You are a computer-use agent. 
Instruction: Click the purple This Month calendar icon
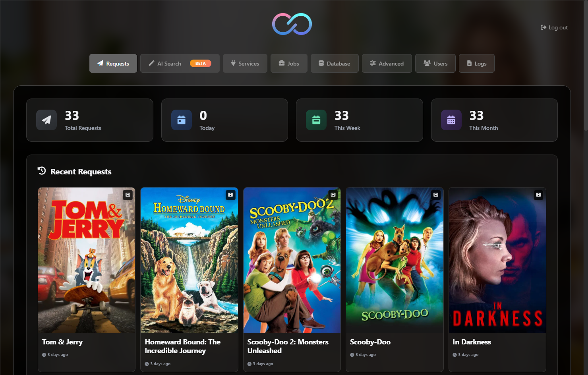click(x=451, y=120)
